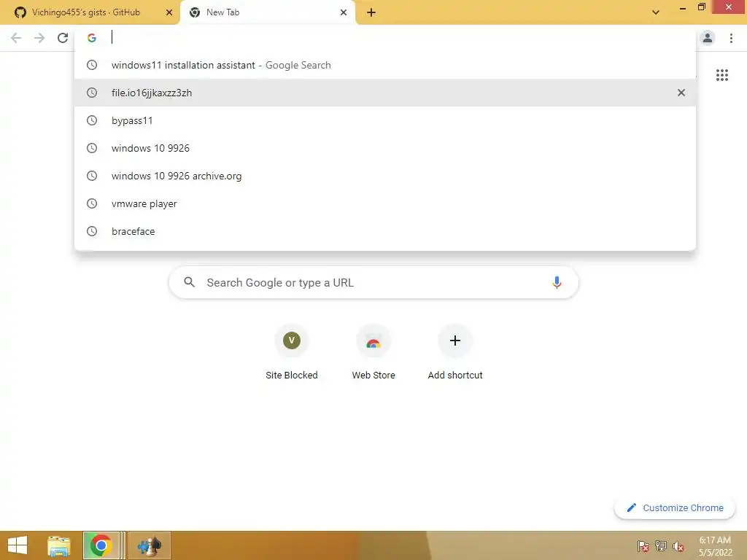Viewport: 747px width, 560px height.
Task: Open the Google apps grid icon
Action: coord(722,75)
